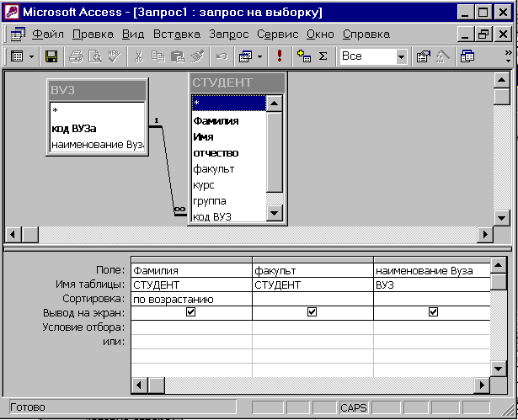Image resolution: width=518 pixels, height=420 pixels.
Task: Open the Файл menu
Action: [48, 34]
